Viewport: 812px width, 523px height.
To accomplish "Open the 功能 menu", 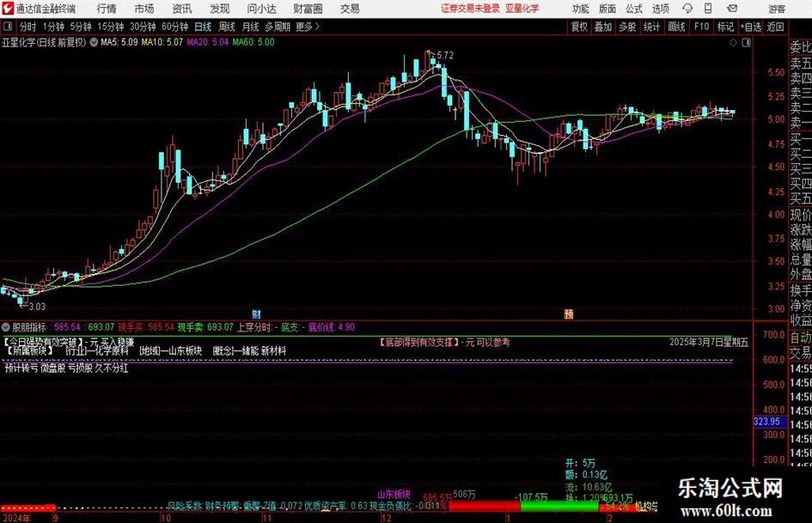I will tap(581, 9).
